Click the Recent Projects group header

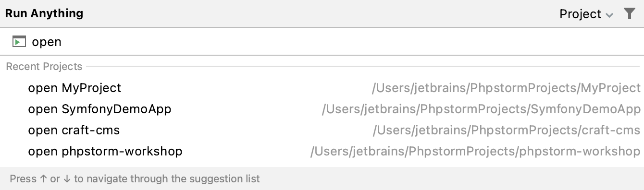44,67
